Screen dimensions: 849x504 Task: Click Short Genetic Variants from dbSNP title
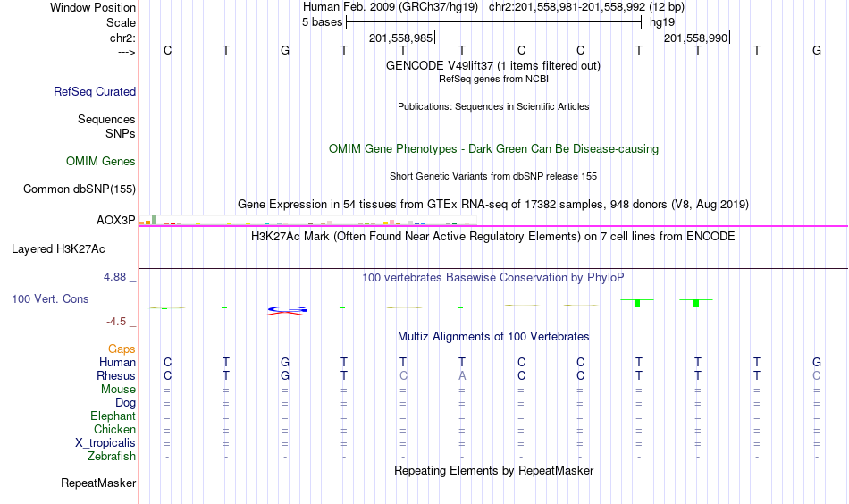coord(493,176)
